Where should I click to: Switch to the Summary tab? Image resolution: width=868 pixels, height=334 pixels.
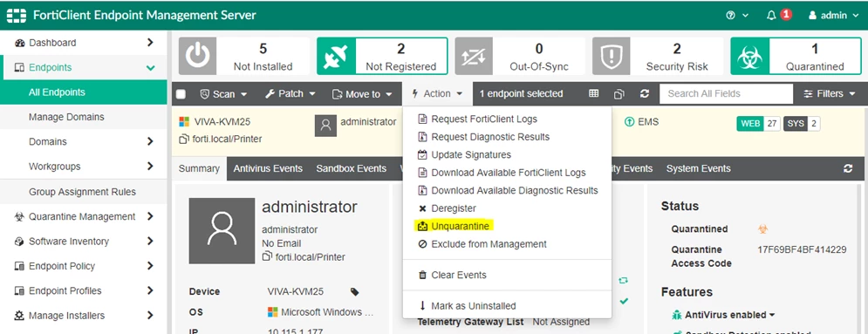pos(199,168)
